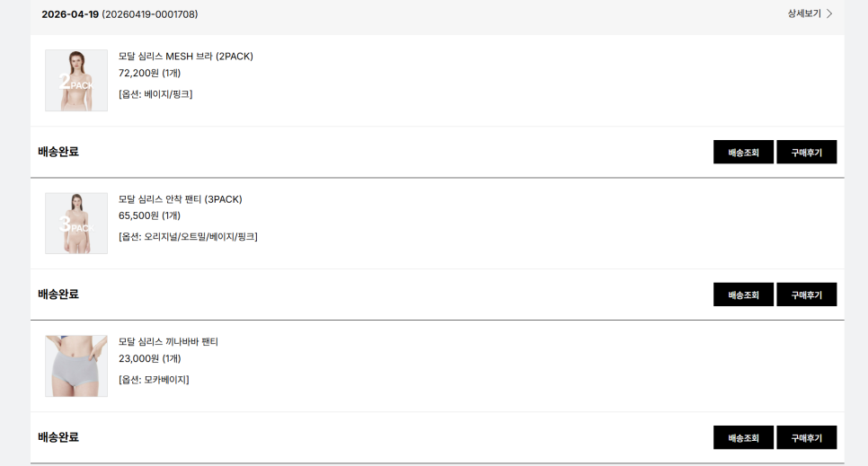Click option text 베이지/핑크
This screenshot has height=466, width=868.
point(166,94)
